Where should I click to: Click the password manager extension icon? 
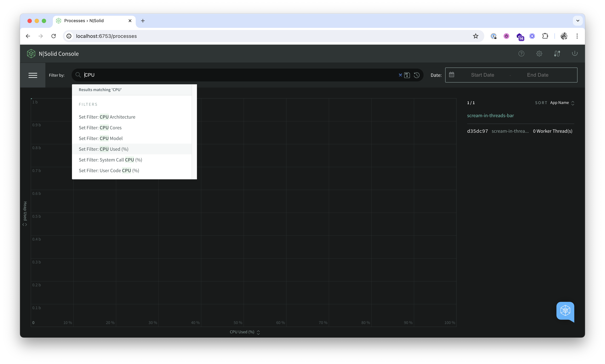tap(493, 36)
